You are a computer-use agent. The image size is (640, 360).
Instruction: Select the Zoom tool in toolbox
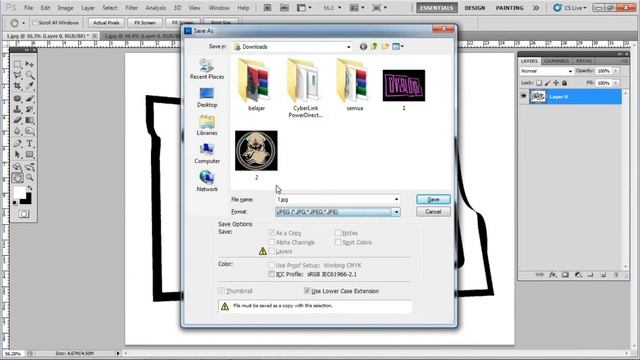(30, 178)
